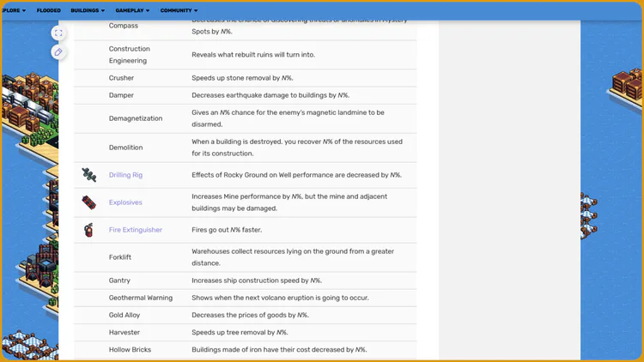Click 'Buildings made of iron' description
644x362 pixels.
(x=279, y=350)
